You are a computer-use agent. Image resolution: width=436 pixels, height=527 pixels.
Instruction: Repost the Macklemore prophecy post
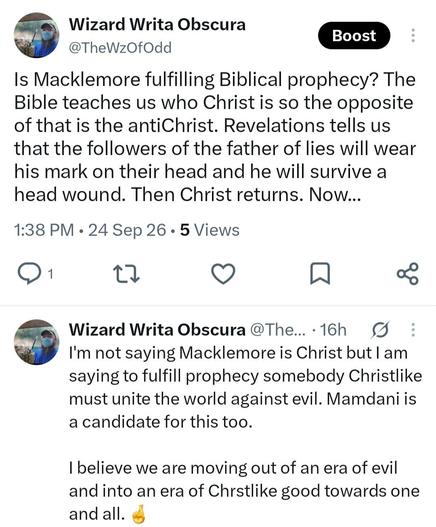(126, 274)
